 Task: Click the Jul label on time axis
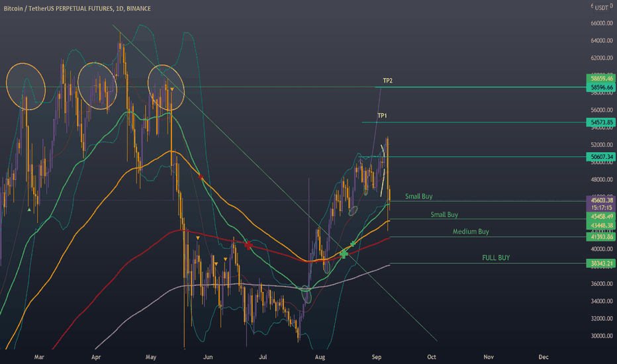click(263, 357)
